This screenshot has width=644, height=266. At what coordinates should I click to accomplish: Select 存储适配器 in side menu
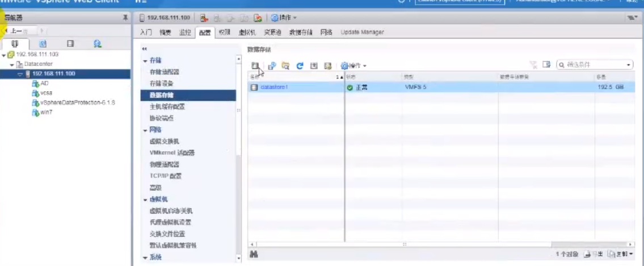click(165, 72)
